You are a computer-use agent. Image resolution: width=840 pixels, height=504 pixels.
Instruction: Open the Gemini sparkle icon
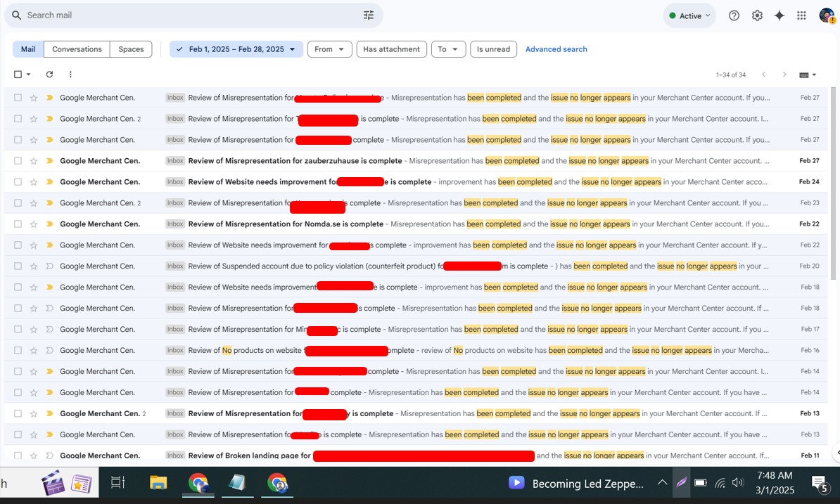pos(779,15)
